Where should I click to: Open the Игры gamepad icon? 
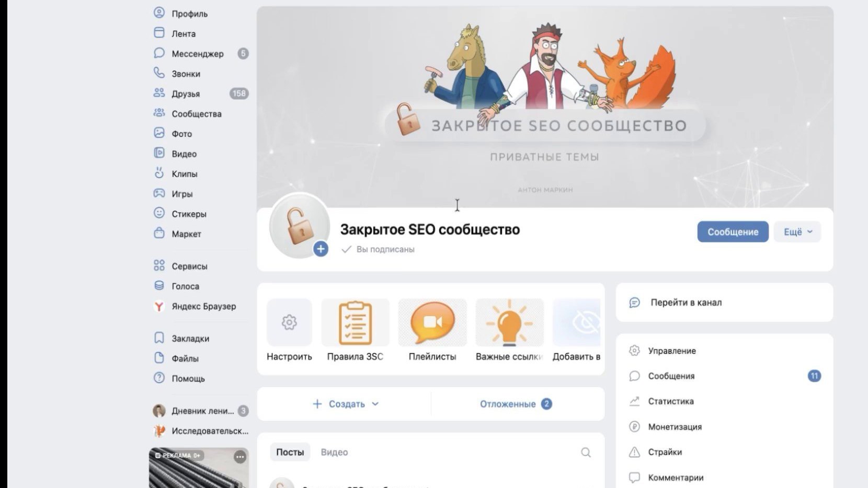[159, 193]
